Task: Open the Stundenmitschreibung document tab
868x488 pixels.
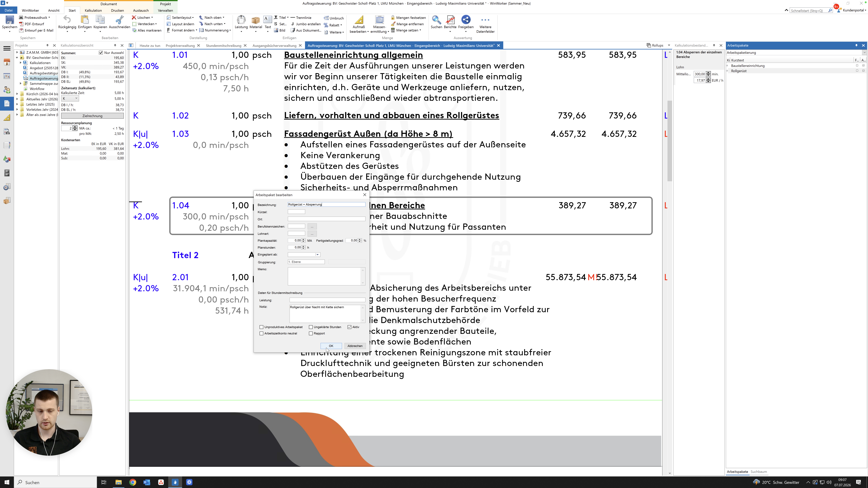Action: [x=223, y=45]
